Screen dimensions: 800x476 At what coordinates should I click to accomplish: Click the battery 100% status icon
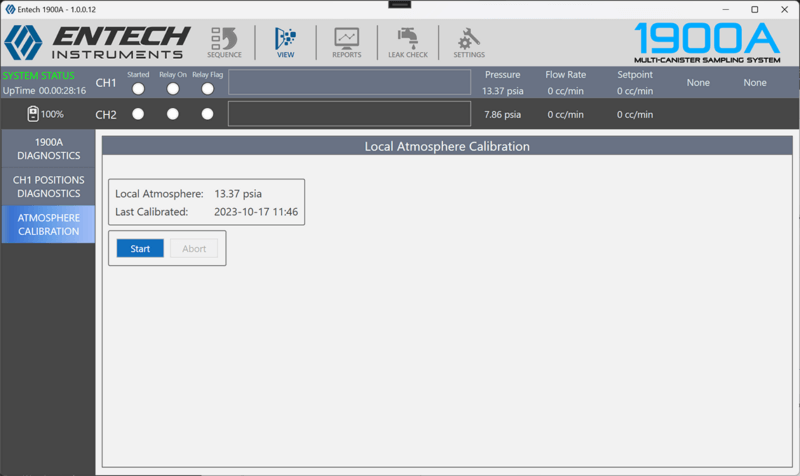point(33,114)
